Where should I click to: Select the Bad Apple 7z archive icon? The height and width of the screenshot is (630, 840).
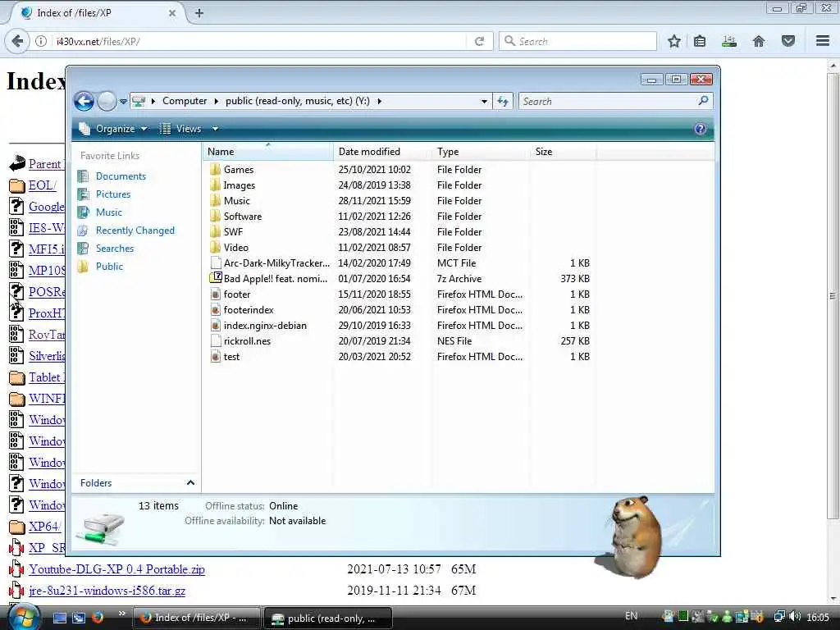pyautogui.click(x=216, y=278)
